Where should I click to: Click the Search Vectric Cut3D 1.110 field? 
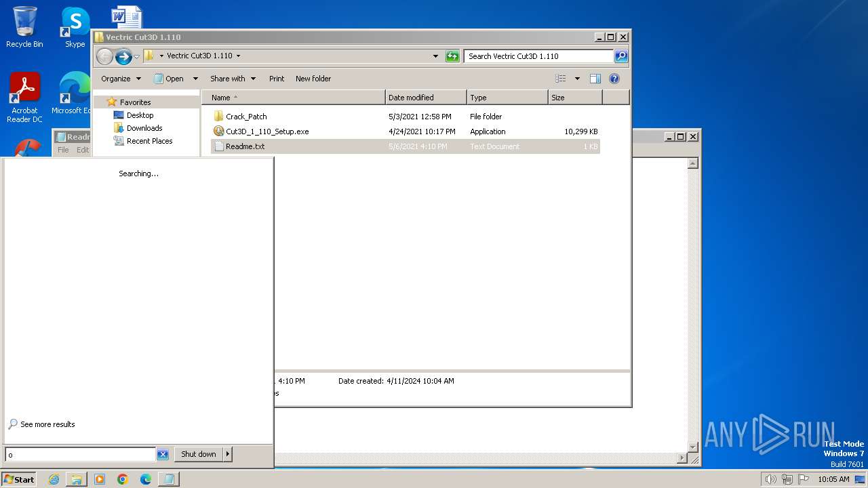(538, 56)
